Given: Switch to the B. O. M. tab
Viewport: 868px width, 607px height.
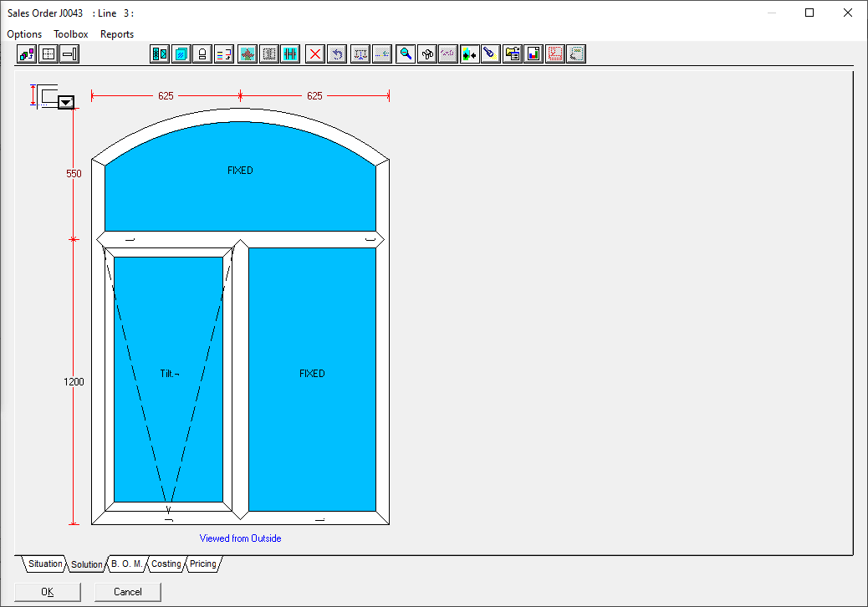Looking at the screenshot, I should pos(126,564).
